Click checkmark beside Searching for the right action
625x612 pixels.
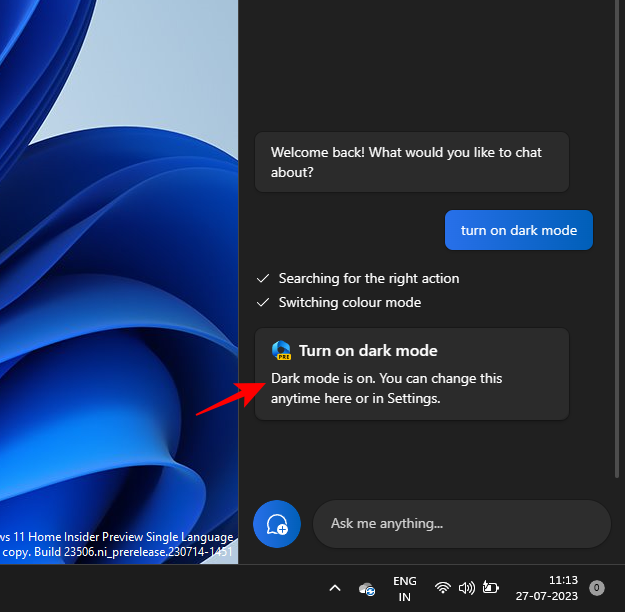click(263, 279)
